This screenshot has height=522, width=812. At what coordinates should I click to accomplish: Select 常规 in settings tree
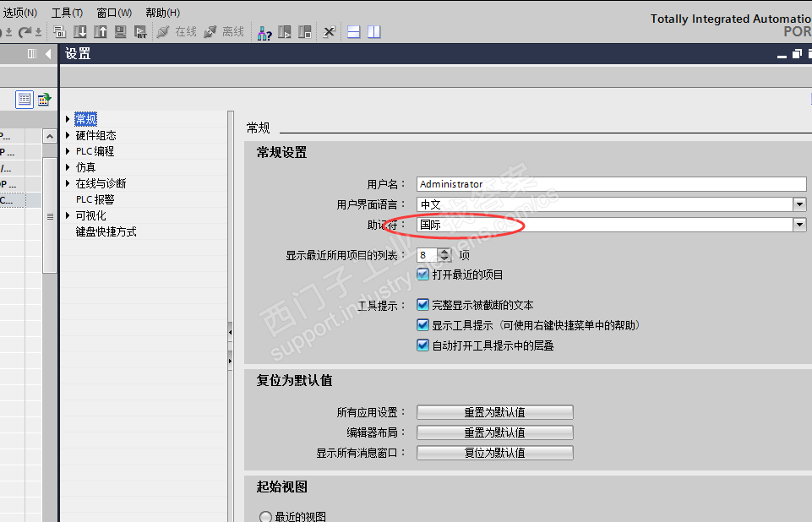86,119
